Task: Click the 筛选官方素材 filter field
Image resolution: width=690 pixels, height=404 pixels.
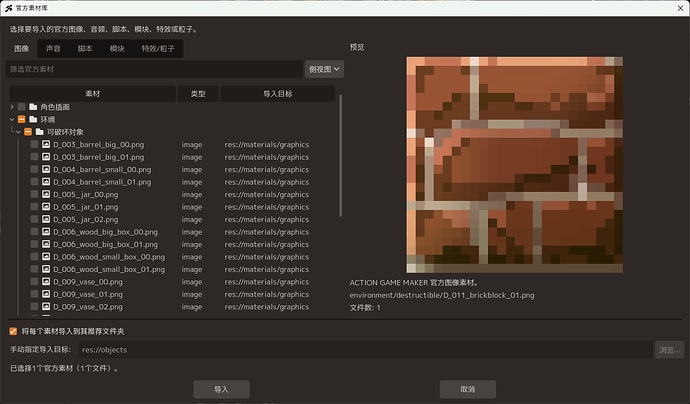Action: tap(154, 69)
